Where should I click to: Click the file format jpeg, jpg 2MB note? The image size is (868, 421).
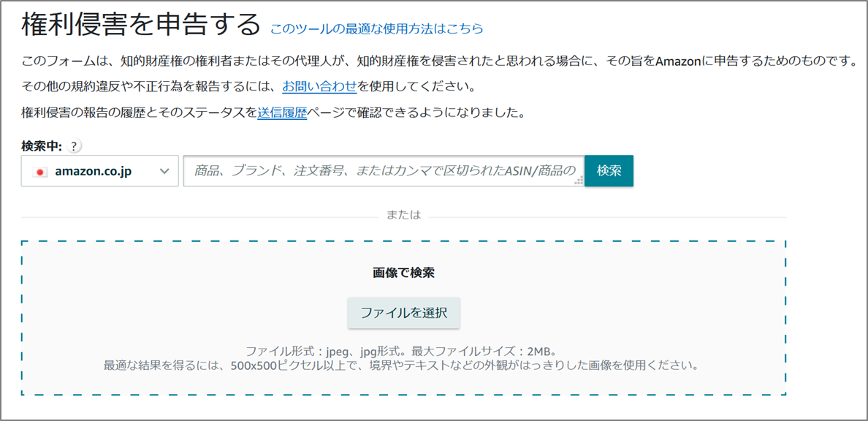tap(404, 352)
